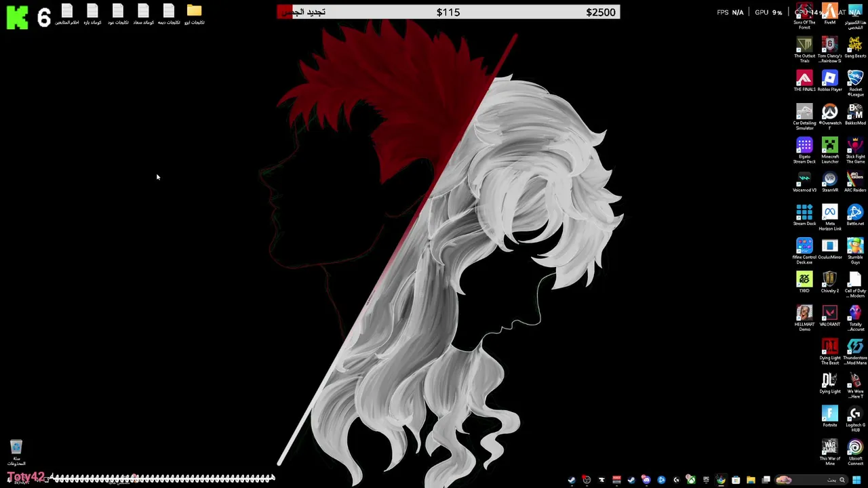The width and height of the screenshot is (868, 488).
Task: Open File Explorer from the taskbar
Action: coord(751,480)
